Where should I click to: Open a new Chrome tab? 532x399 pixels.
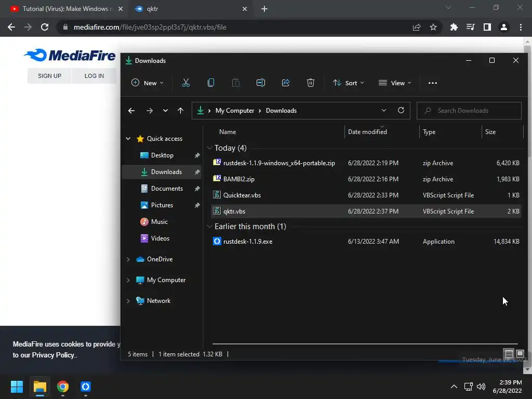264,9
